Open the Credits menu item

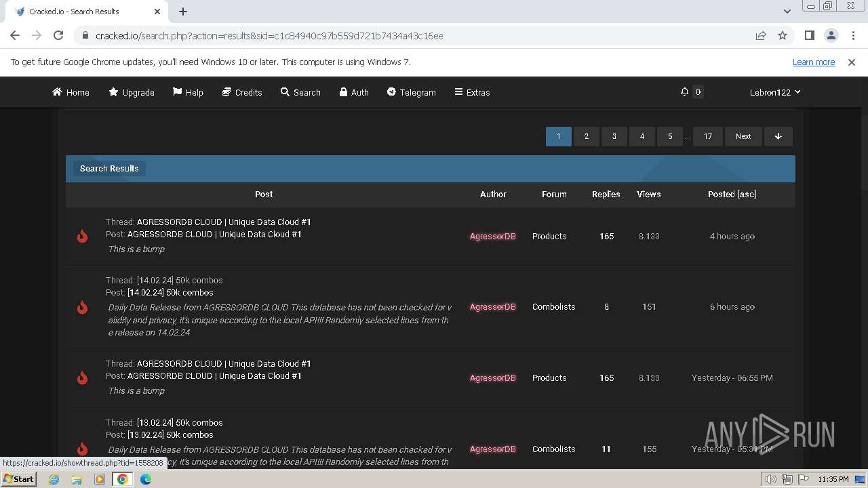pyautogui.click(x=242, y=92)
